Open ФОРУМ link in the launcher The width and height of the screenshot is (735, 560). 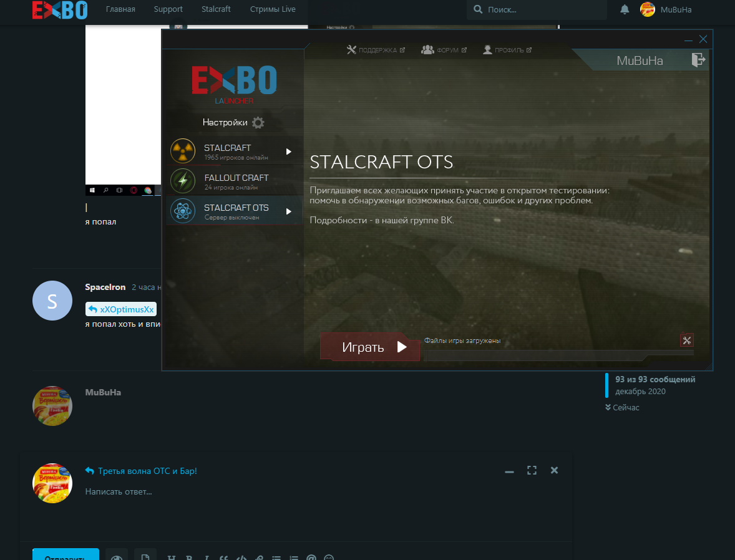pos(444,50)
